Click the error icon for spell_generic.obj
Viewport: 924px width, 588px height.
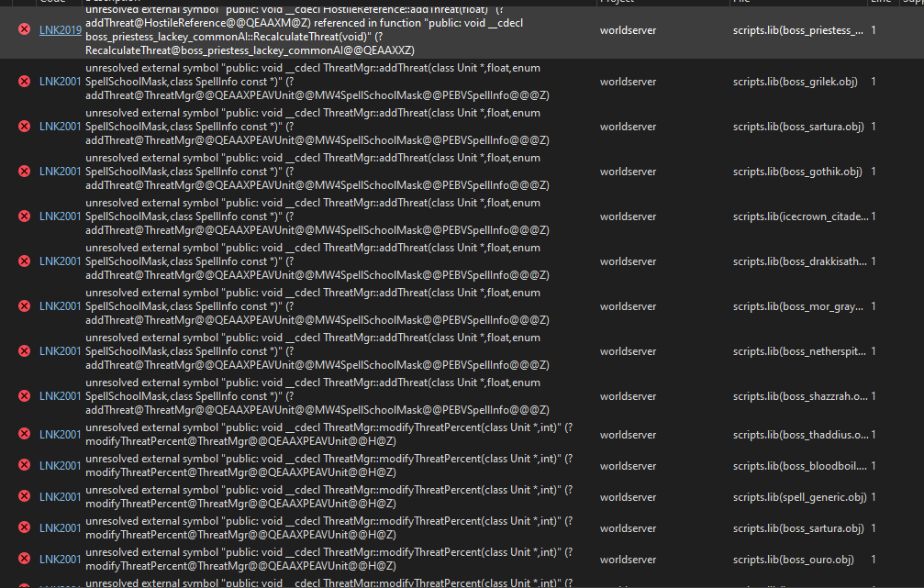(24, 496)
